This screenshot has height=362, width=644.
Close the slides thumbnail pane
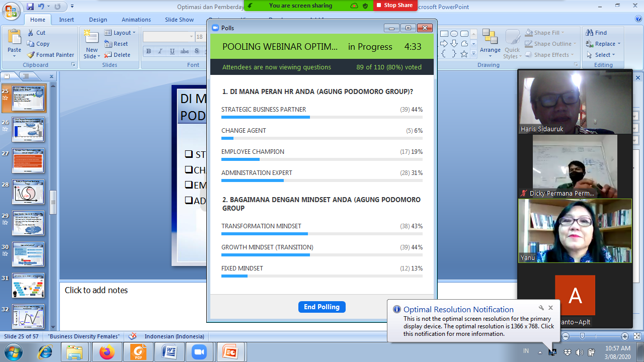pos(51,76)
